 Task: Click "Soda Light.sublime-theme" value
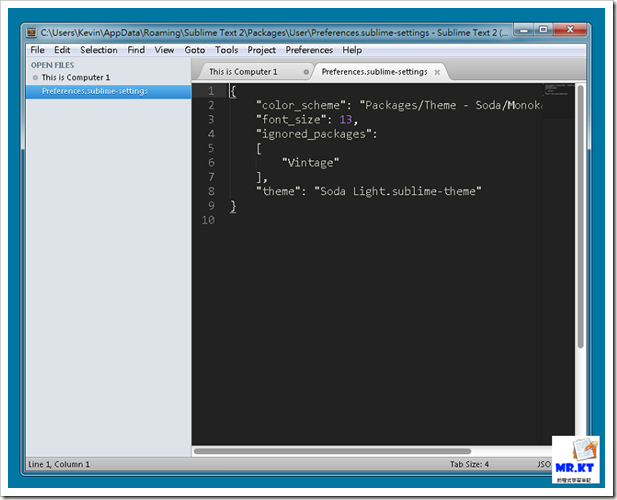(397, 191)
